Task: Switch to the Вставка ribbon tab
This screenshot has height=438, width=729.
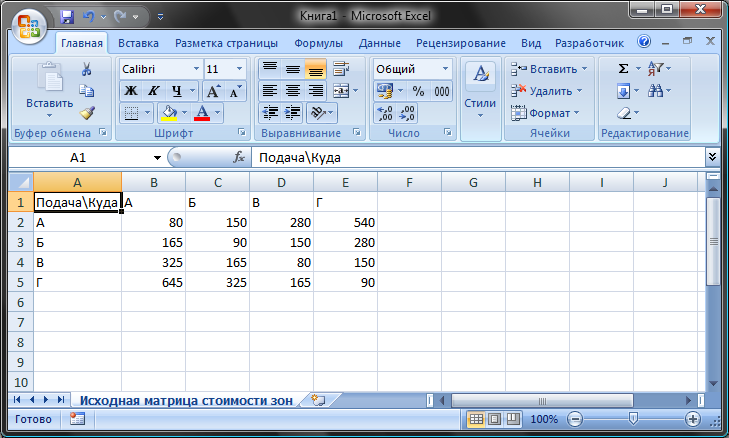Action: tap(138, 43)
